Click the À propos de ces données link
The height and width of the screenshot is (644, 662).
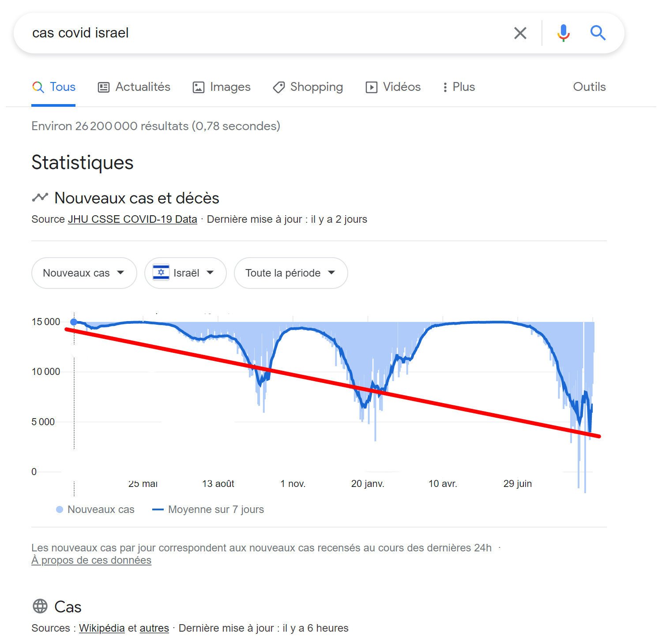tap(91, 560)
